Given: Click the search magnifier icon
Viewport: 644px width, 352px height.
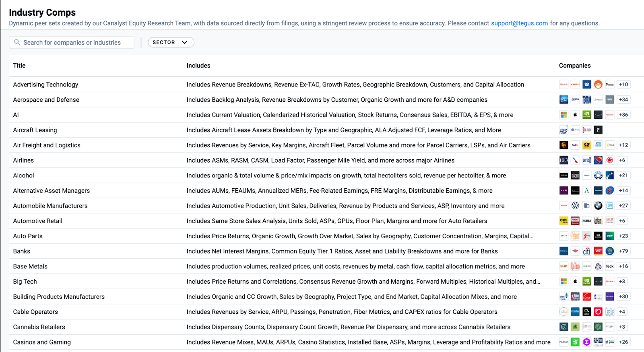Looking at the screenshot, I should (17, 42).
